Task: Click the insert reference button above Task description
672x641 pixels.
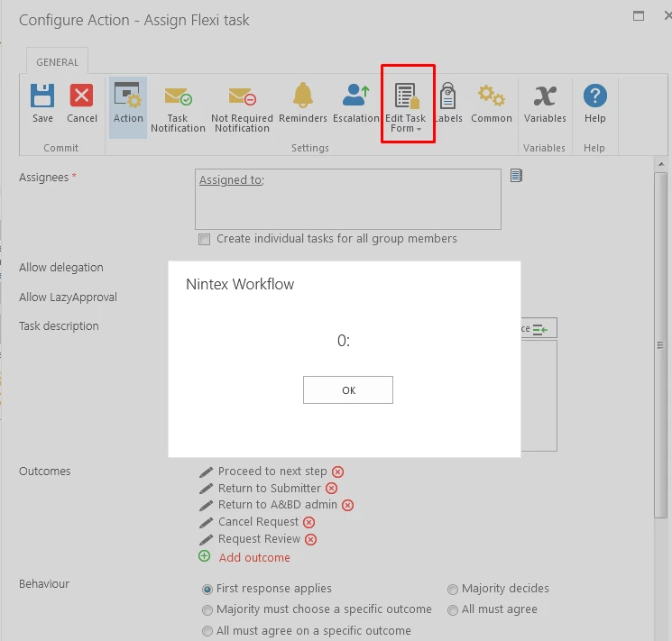Action: 539,329
